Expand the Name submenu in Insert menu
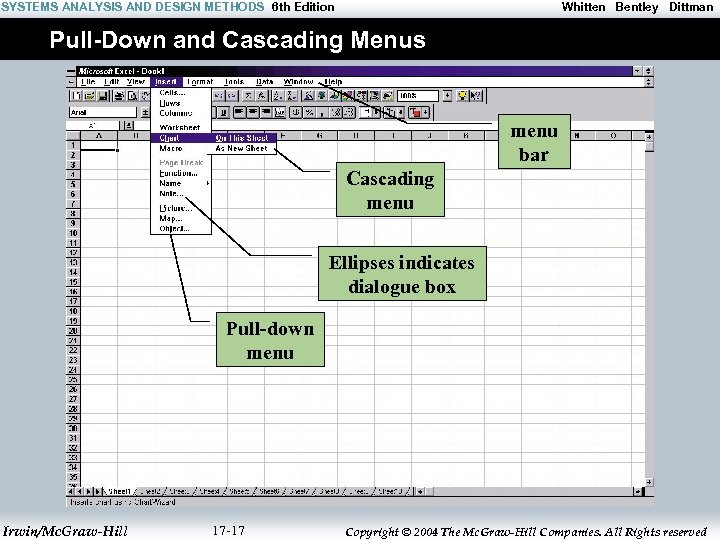720x540 pixels. (x=208, y=183)
